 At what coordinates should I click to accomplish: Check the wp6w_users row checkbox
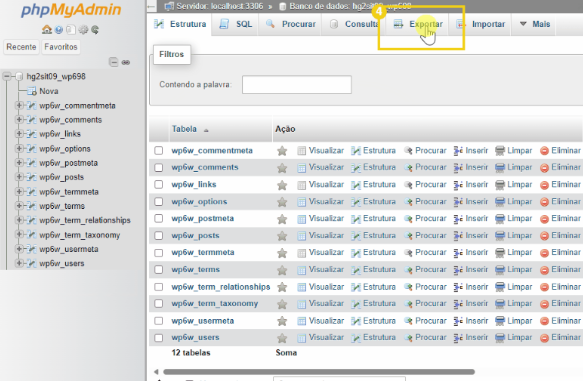159,337
